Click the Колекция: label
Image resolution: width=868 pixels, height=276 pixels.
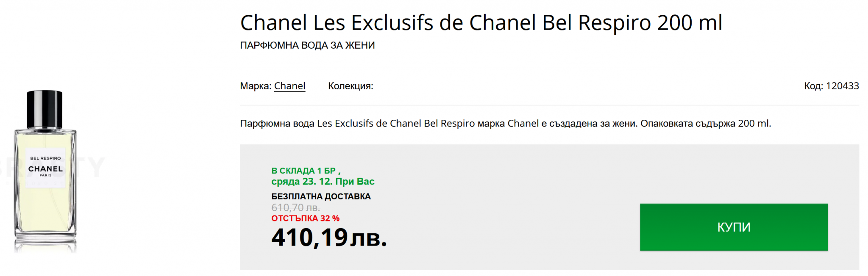(351, 86)
